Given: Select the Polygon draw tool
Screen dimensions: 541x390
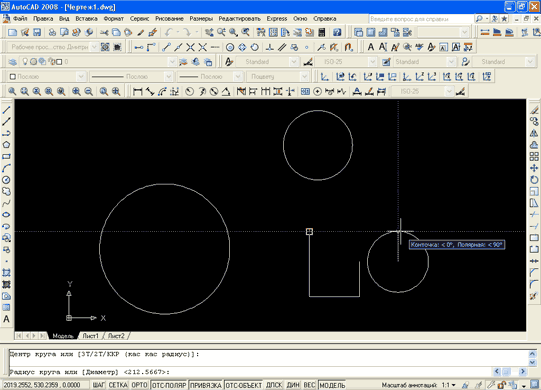Looking at the screenshot, I should (6, 145).
